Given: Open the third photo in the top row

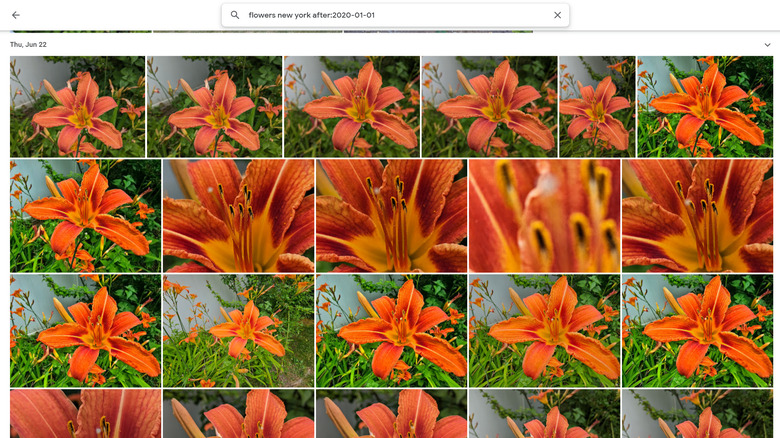Looking at the screenshot, I should tap(351, 107).
